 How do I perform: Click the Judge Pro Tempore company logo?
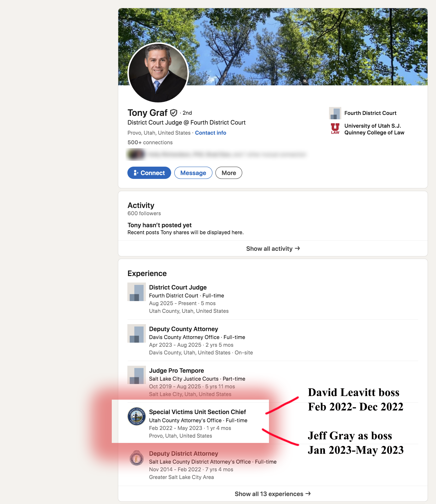pyautogui.click(x=137, y=375)
